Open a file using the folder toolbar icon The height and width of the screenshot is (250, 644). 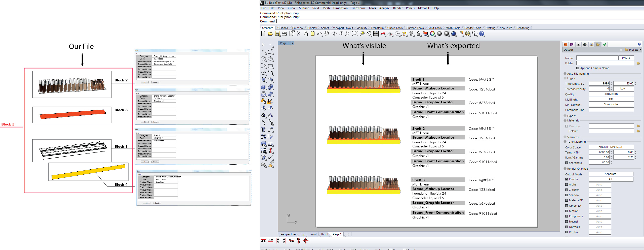(x=270, y=34)
